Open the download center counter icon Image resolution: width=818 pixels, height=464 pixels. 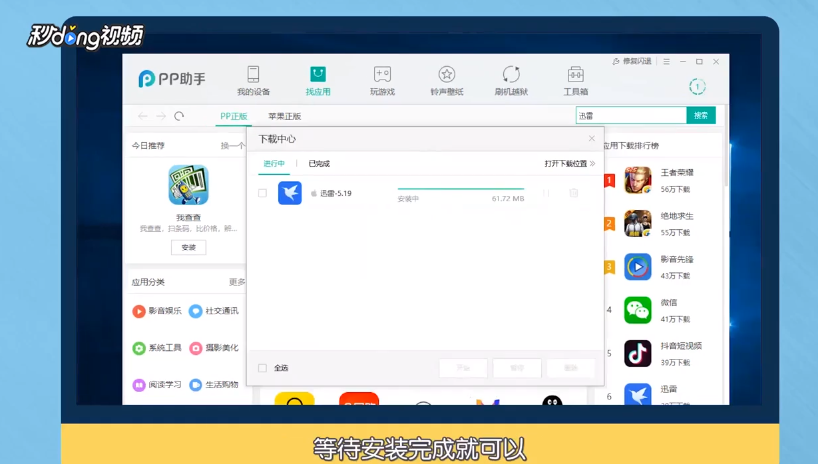point(697,87)
